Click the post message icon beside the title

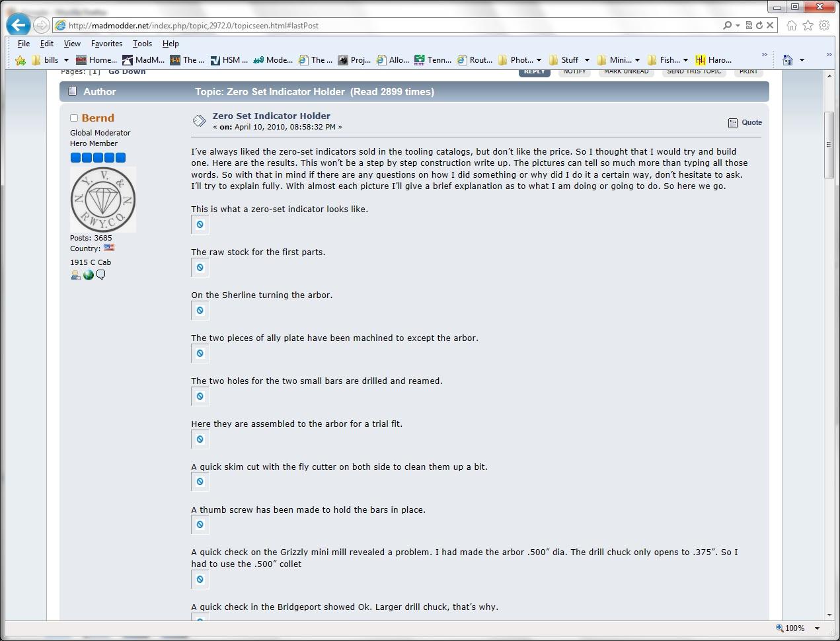click(x=199, y=121)
